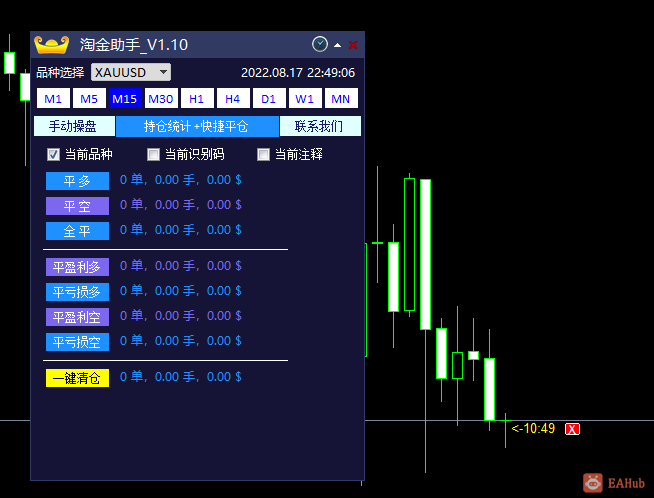Switch to the 手动操盘 tab
Image resolution: width=654 pixels, height=498 pixels.
point(74,126)
